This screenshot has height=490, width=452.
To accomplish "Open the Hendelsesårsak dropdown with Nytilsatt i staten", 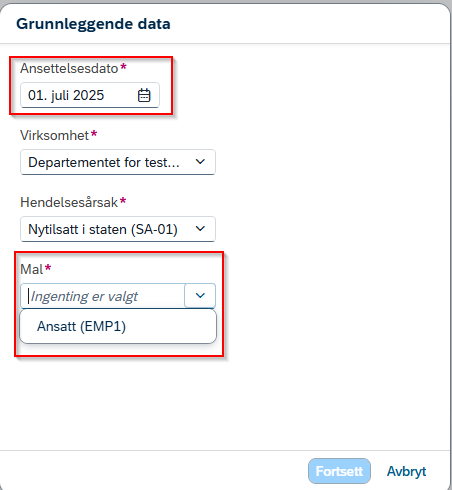I will 118,229.
